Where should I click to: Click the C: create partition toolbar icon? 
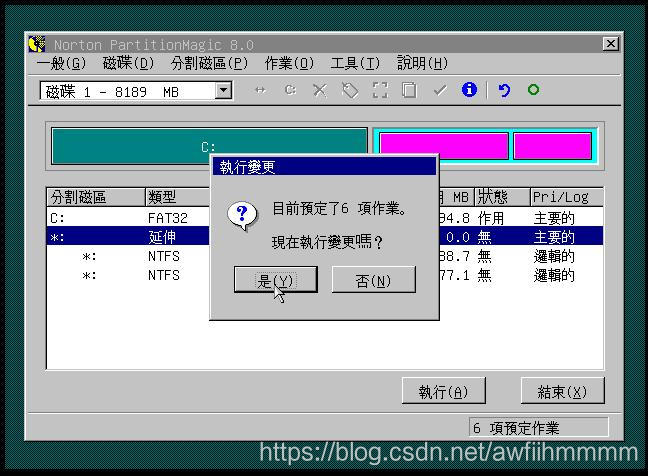pyautogui.click(x=291, y=90)
